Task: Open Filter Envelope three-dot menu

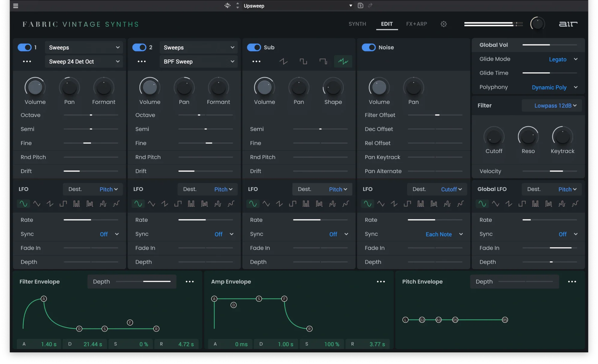Action: click(x=190, y=282)
